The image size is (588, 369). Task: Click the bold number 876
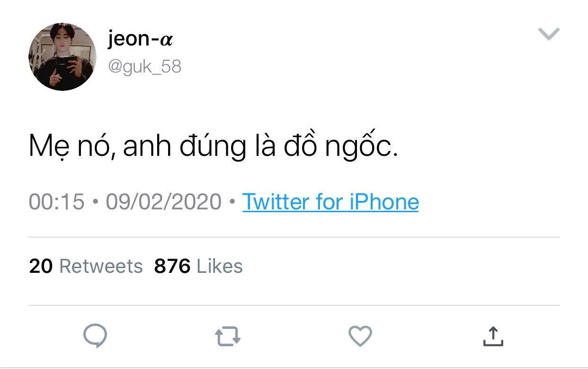click(172, 266)
